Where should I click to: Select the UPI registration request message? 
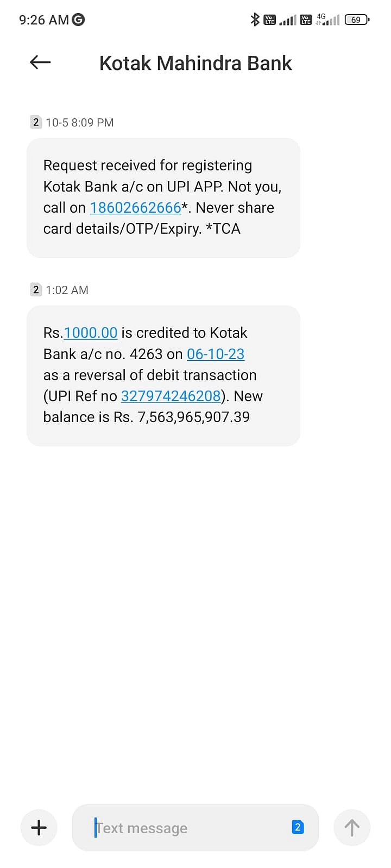coord(163,197)
